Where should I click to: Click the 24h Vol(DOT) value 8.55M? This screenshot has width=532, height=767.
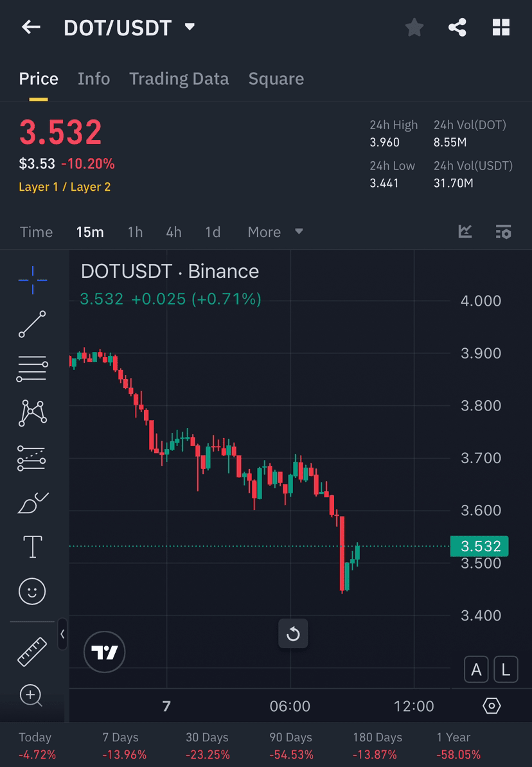[x=450, y=143]
